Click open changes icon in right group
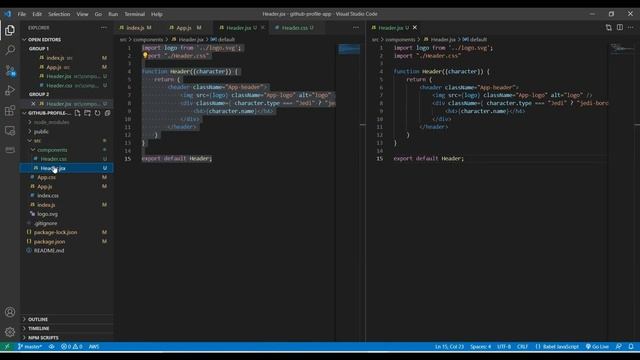The height and width of the screenshot is (360, 640). 609,27
